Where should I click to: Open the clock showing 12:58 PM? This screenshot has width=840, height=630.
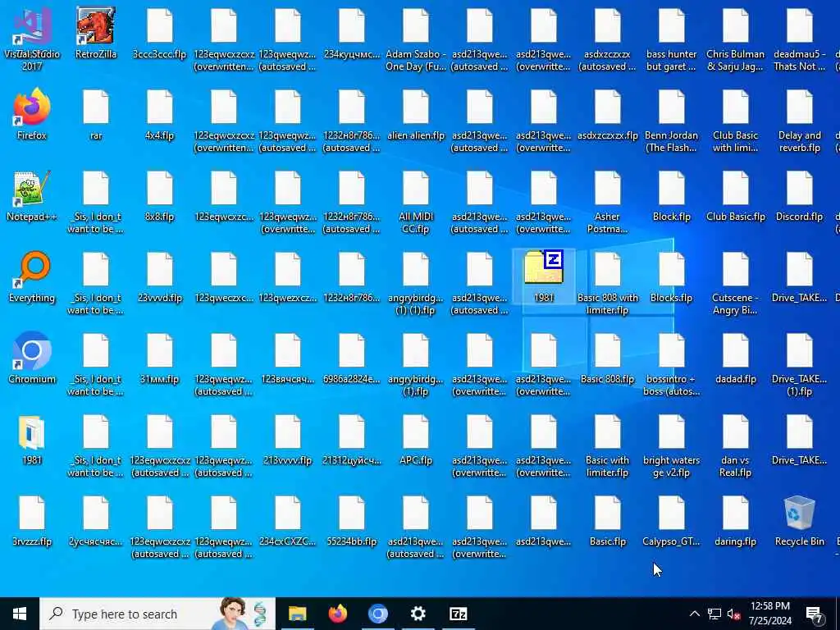pyautogui.click(x=770, y=614)
